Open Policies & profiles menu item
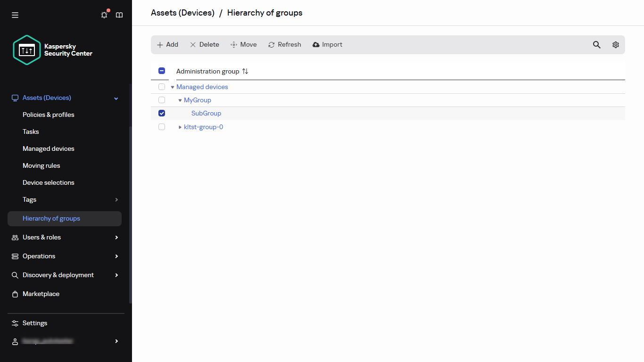The image size is (644, 362). click(49, 115)
